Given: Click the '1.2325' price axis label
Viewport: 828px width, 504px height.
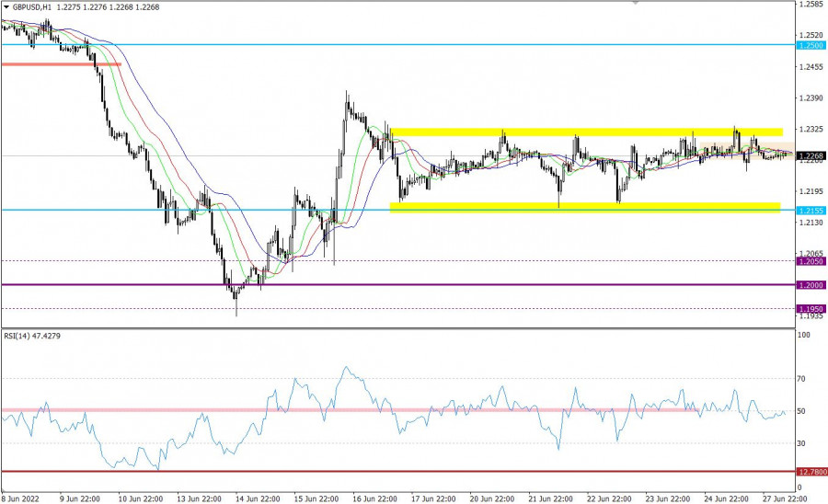Looking at the screenshot, I should (x=812, y=130).
